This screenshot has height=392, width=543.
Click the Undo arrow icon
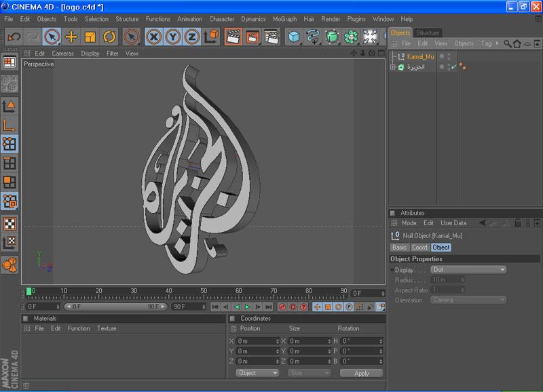point(14,37)
